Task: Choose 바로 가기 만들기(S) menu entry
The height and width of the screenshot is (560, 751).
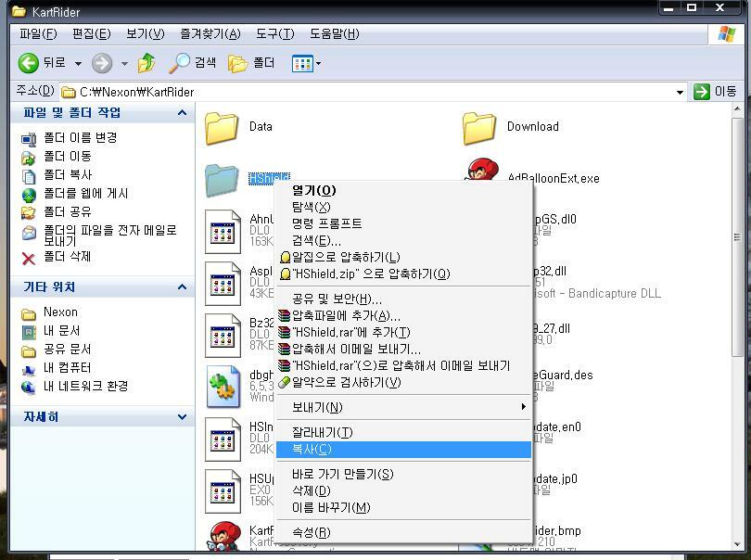Action: pyautogui.click(x=403, y=475)
